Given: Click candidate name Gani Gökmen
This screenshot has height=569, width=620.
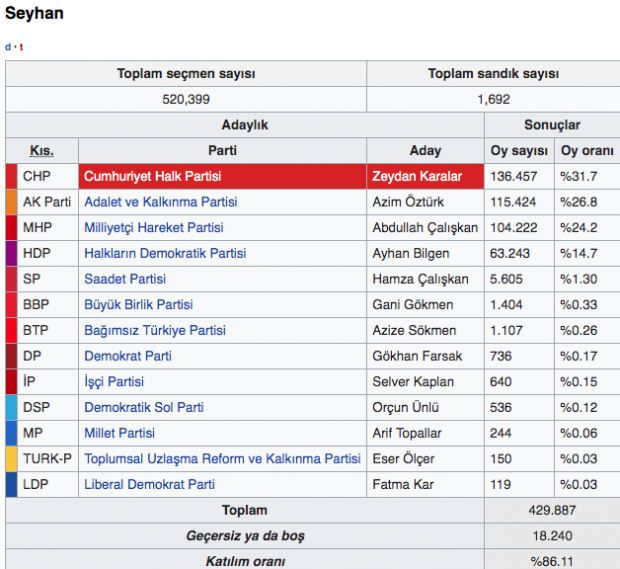Looking at the screenshot, I should click(x=412, y=305).
